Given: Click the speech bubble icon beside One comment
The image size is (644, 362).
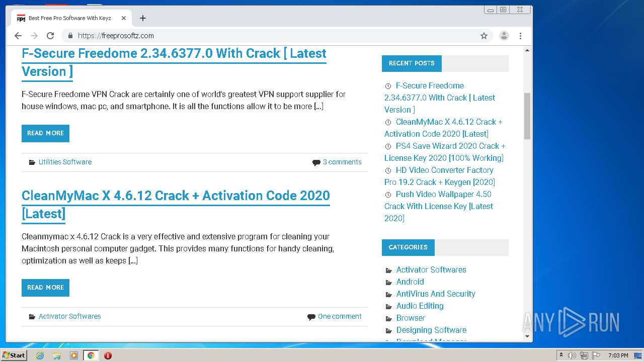Looking at the screenshot, I should 311,317.
